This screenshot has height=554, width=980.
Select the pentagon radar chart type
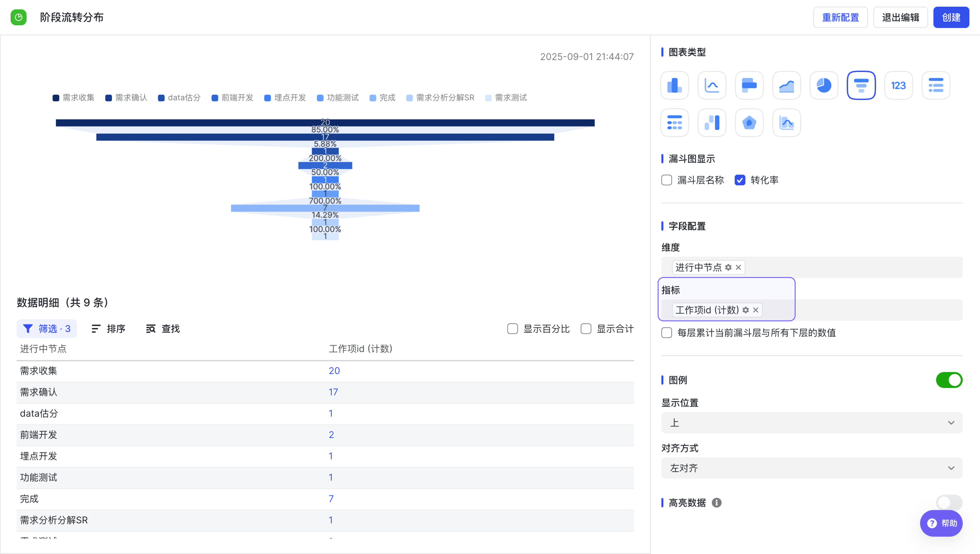click(749, 122)
